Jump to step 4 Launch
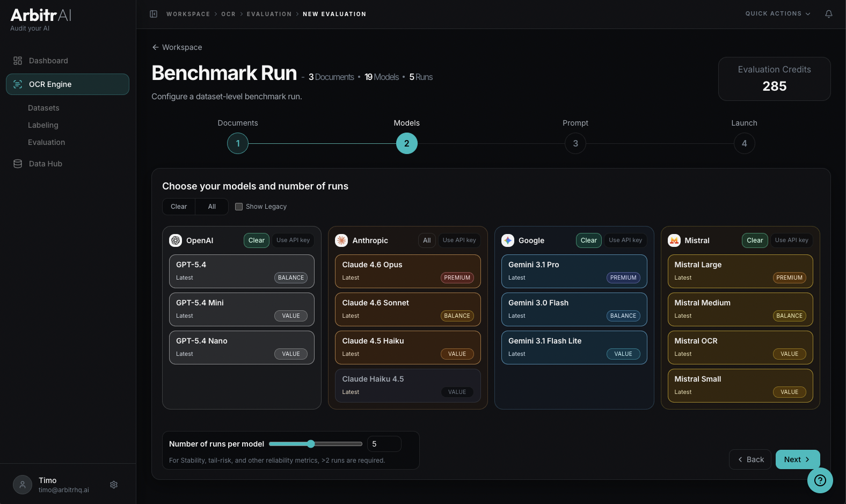Viewport: 846px width, 504px height. pos(744,143)
